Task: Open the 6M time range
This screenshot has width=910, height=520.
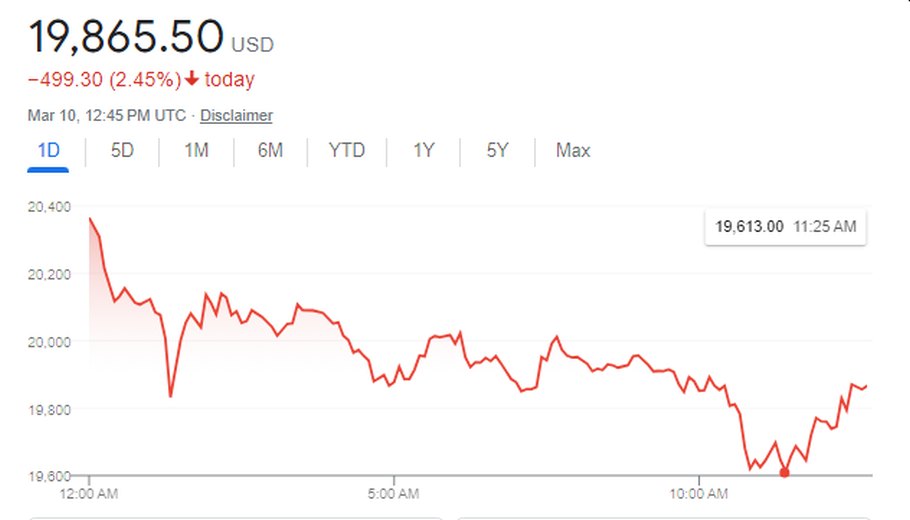Action: tap(270, 151)
